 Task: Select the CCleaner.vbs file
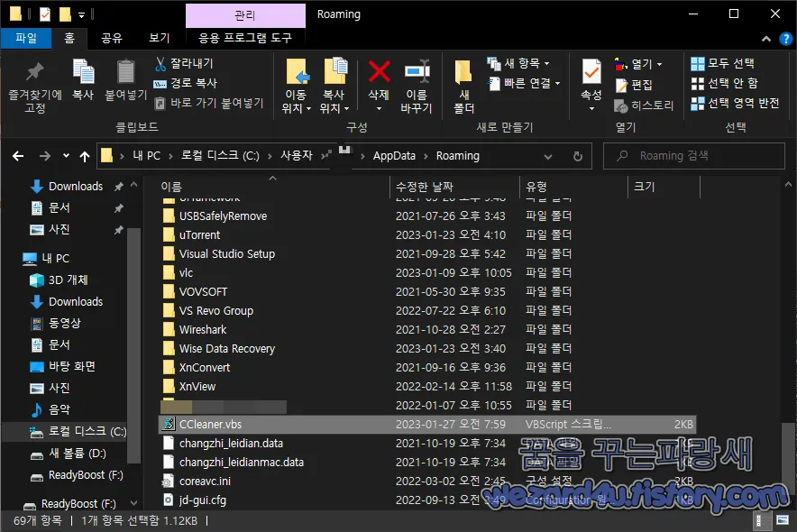click(427, 425)
